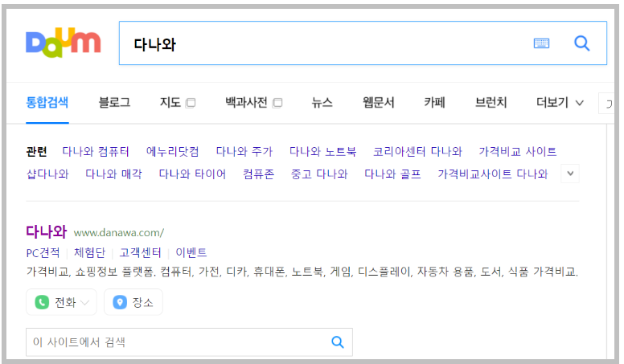This screenshot has width=624, height=364.
Task: Expand related searches with the chevron button
Action: point(570,174)
